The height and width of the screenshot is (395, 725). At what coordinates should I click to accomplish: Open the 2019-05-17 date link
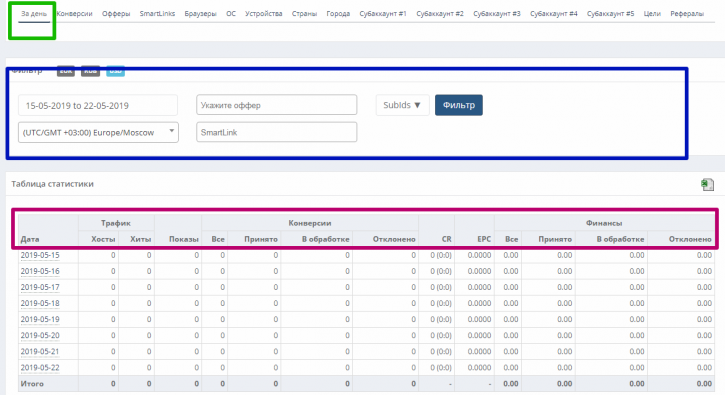[x=40, y=287]
